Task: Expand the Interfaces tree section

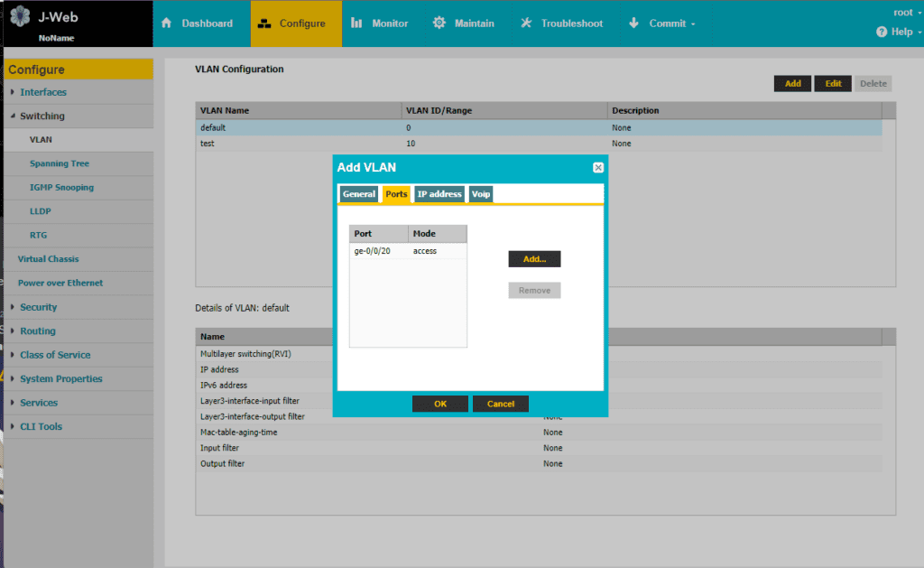Action: (x=13, y=92)
